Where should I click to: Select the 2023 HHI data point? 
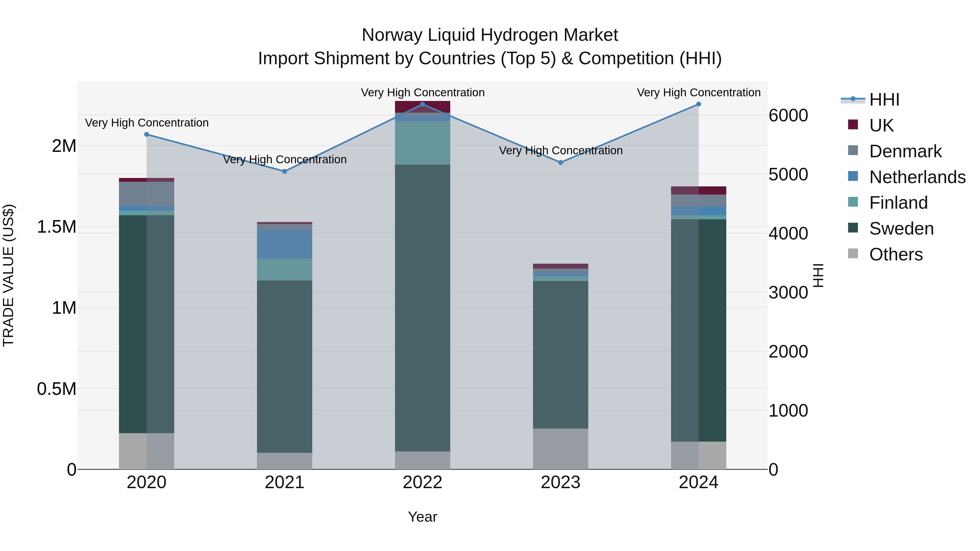pos(561,162)
